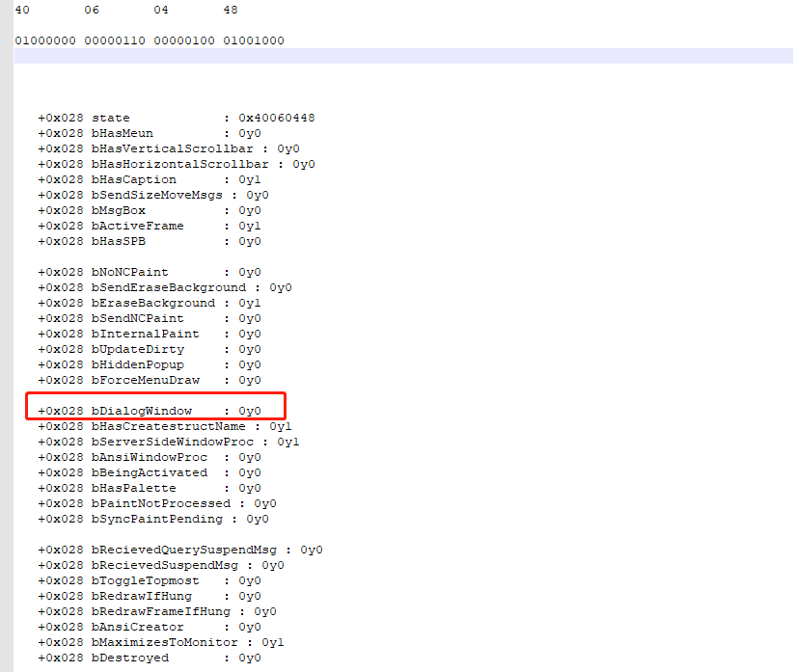The image size is (793, 672).
Task: Click the bUpdateDirty field line
Action: (x=150, y=350)
